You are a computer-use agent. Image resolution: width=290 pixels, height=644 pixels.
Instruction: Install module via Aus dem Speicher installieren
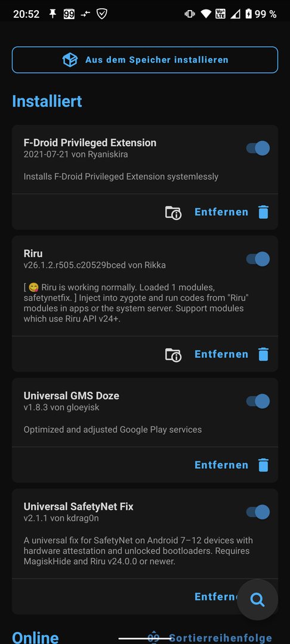pos(145,60)
